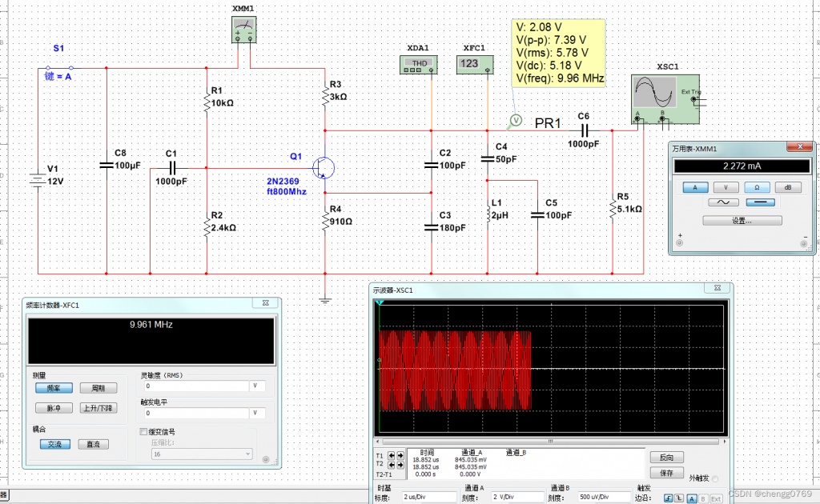Click 保存 to save oscilloscope readings
This screenshot has width=820, height=504.
[x=666, y=472]
